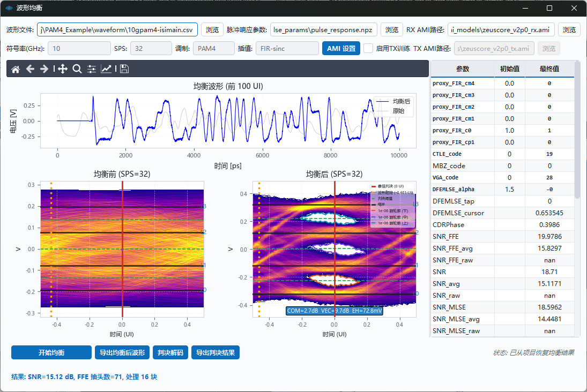Viewport: 587px width, 392px height.
Task: Open subplot configuration sliders icon
Action: 92,69
